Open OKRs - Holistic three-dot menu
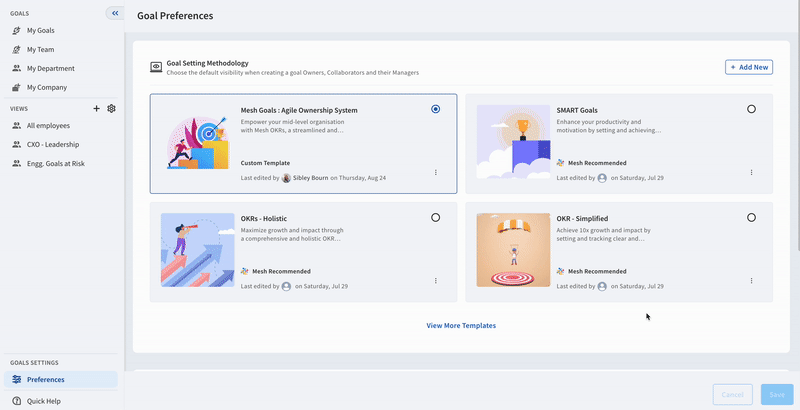 click(435, 281)
